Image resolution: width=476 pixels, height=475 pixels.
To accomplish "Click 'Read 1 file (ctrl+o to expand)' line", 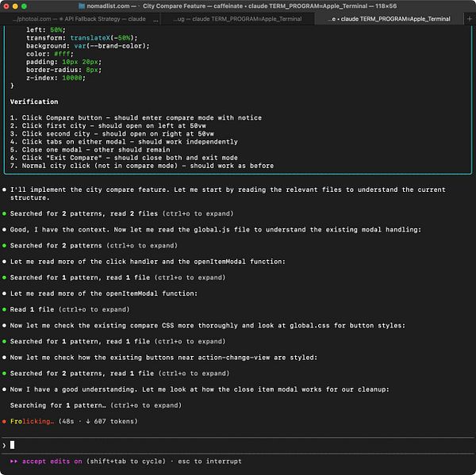I will click(x=70, y=309).
